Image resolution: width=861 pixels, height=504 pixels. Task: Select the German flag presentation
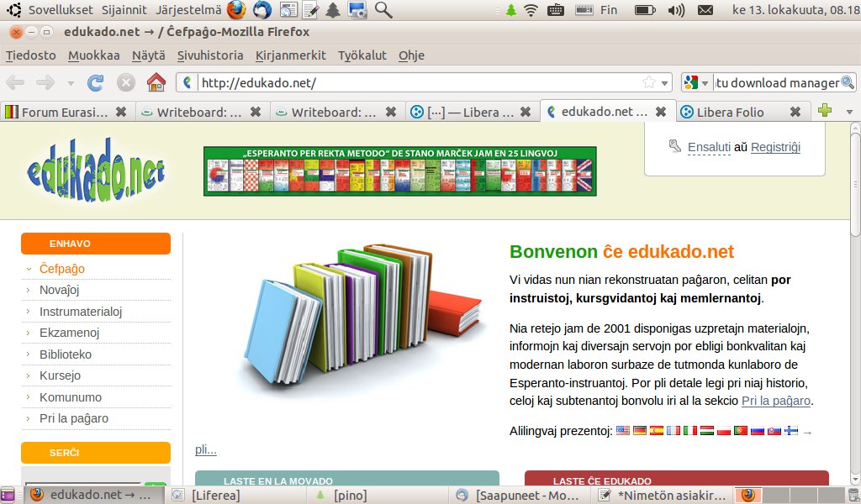pyautogui.click(x=640, y=431)
